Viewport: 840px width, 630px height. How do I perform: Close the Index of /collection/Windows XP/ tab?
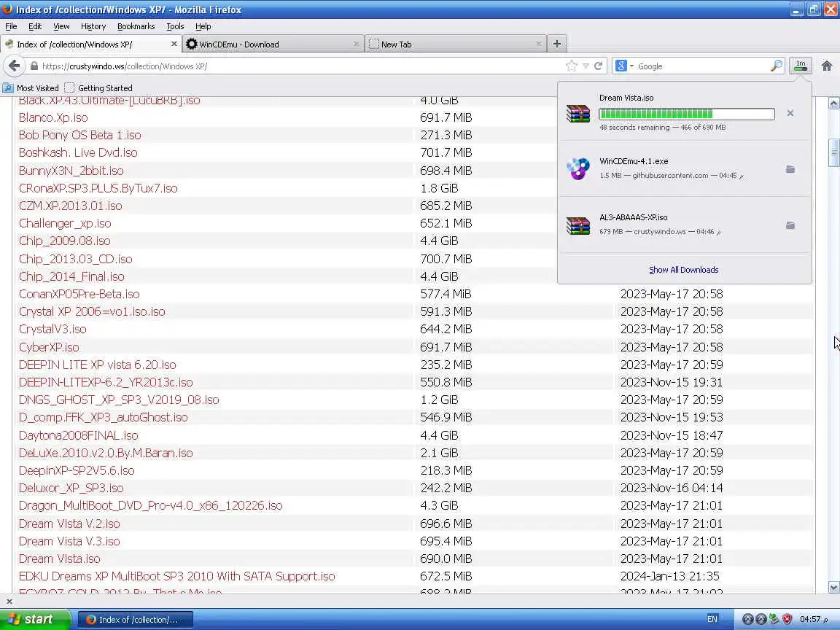pyautogui.click(x=174, y=44)
